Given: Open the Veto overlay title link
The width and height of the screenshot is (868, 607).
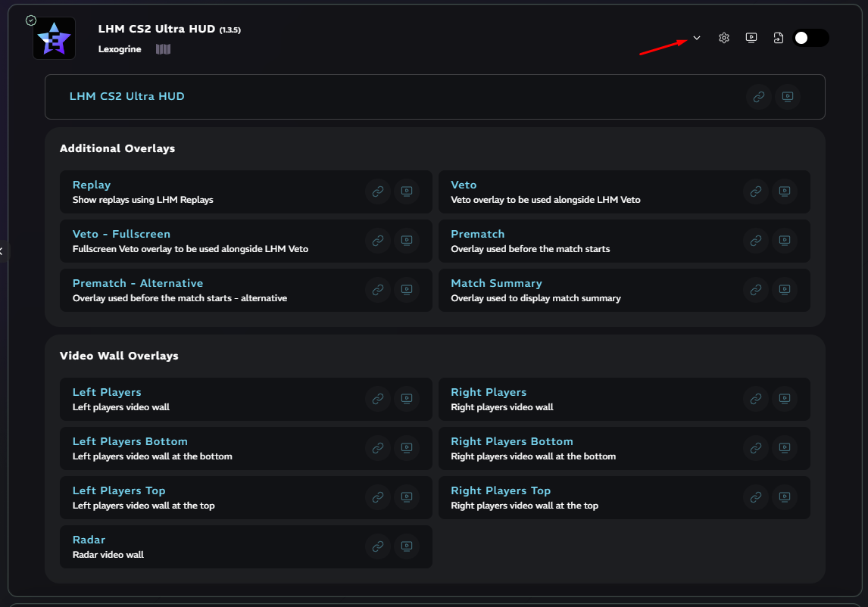Looking at the screenshot, I should (464, 185).
